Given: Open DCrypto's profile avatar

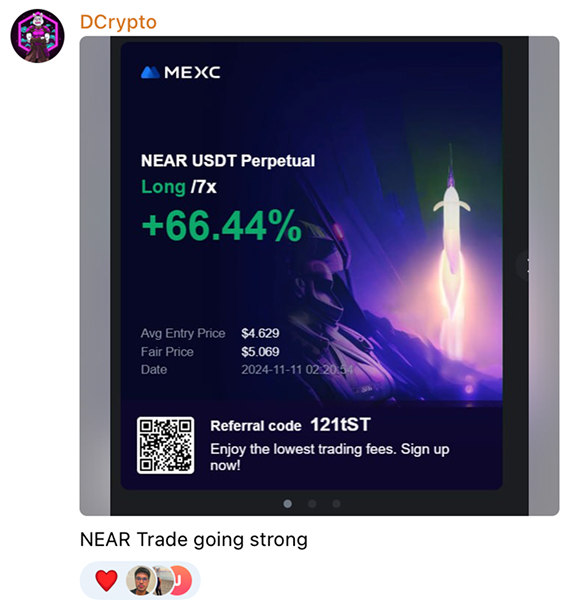Looking at the screenshot, I should (37, 36).
